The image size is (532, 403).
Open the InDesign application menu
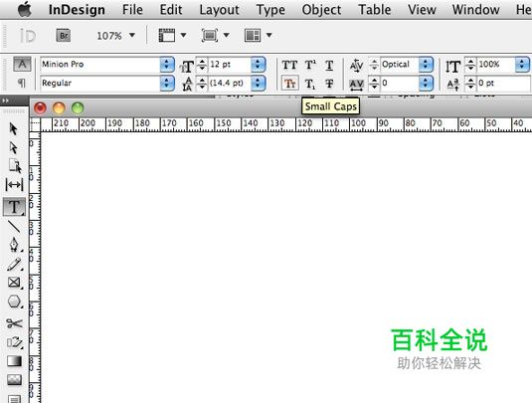pyautogui.click(x=77, y=10)
